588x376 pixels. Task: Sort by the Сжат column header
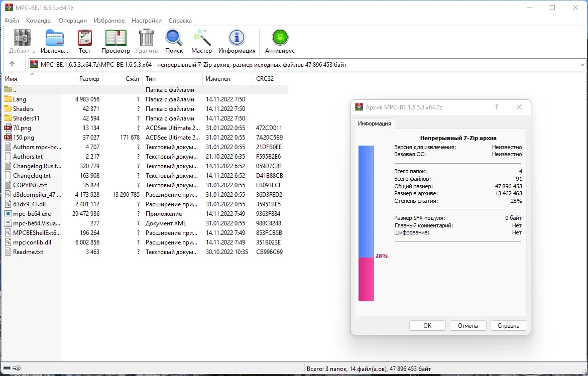click(x=122, y=78)
